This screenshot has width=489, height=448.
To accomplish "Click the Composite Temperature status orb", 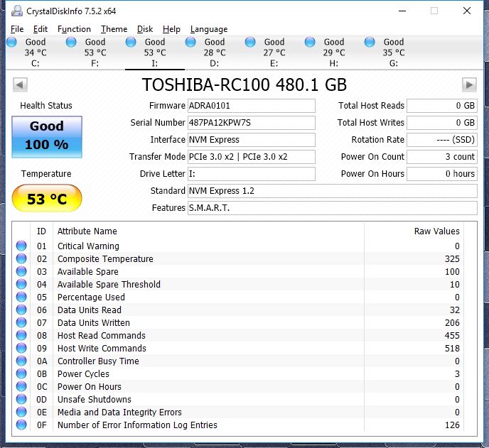I will (21, 259).
